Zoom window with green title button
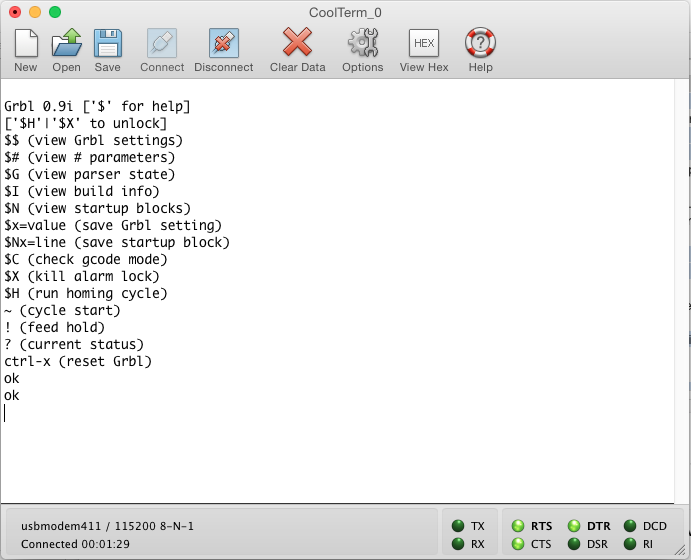This screenshot has height=560, width=691. tap(55, 11)
